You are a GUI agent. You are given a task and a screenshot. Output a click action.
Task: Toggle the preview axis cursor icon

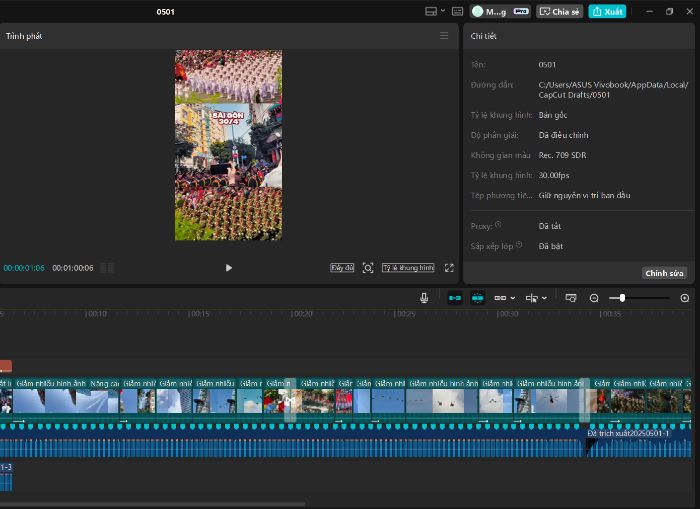[x=531, y=298]
